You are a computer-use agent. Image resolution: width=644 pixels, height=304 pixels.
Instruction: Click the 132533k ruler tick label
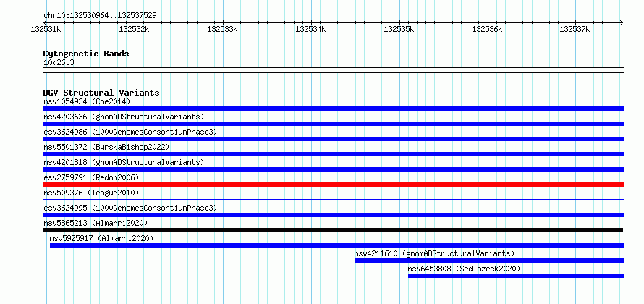(x=222, y=30)
